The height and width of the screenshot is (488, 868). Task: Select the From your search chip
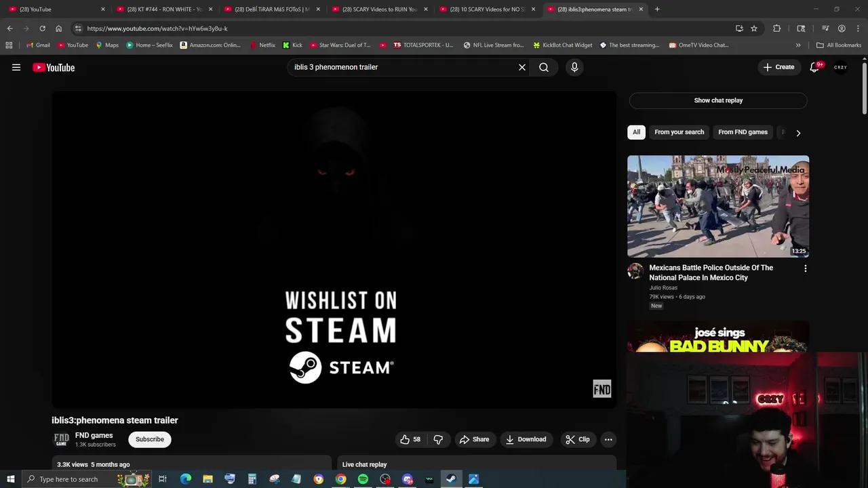point(679,132)
